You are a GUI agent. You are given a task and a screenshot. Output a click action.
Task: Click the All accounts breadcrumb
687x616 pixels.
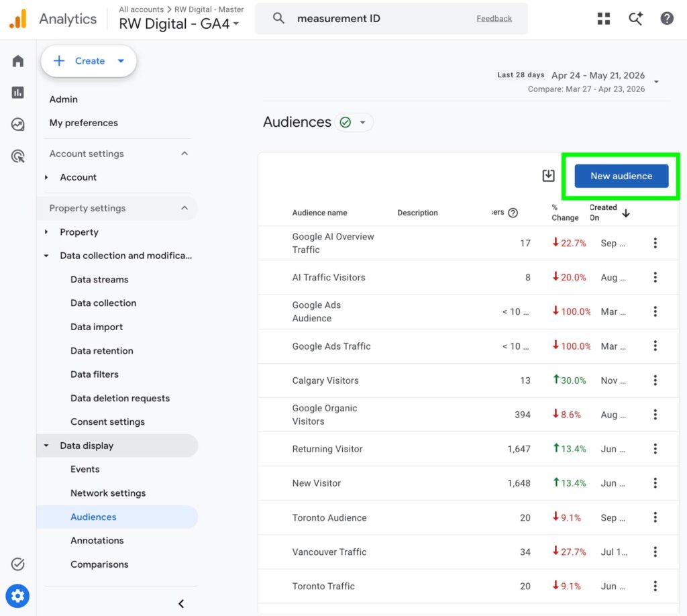pos(141,9)
